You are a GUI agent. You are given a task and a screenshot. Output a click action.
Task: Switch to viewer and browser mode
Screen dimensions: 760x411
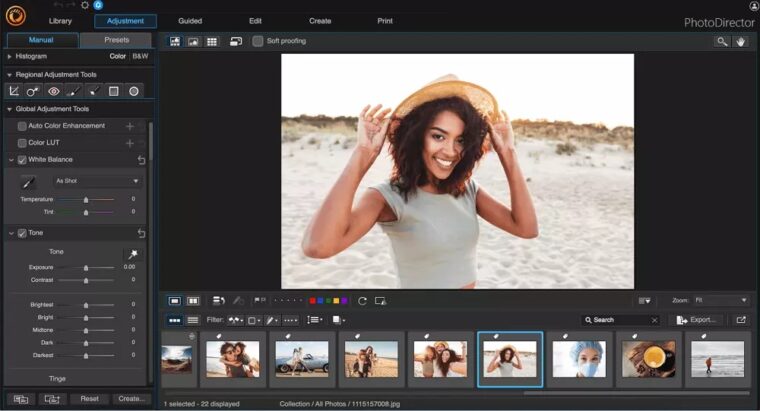coord(175,41)
